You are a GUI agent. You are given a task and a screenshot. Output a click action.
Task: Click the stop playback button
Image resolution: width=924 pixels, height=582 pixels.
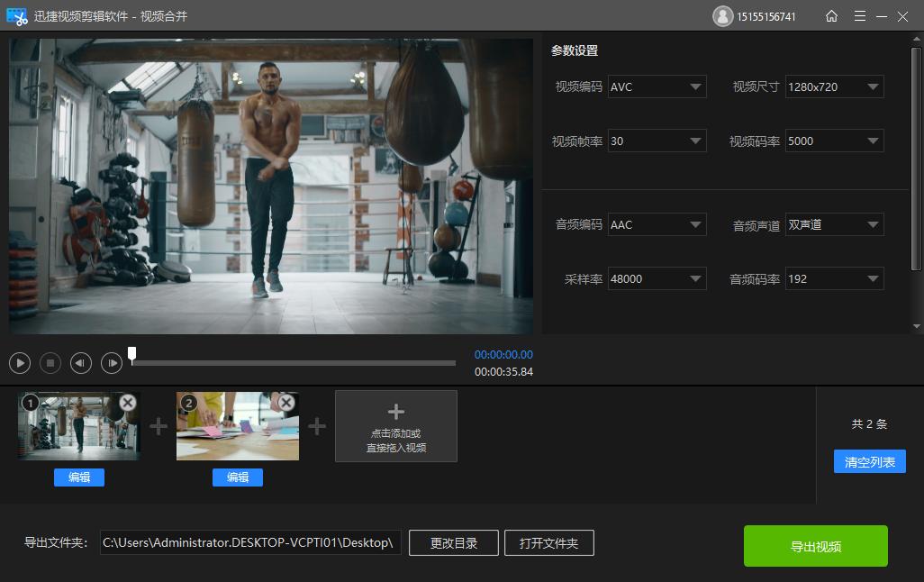point(50,363)
